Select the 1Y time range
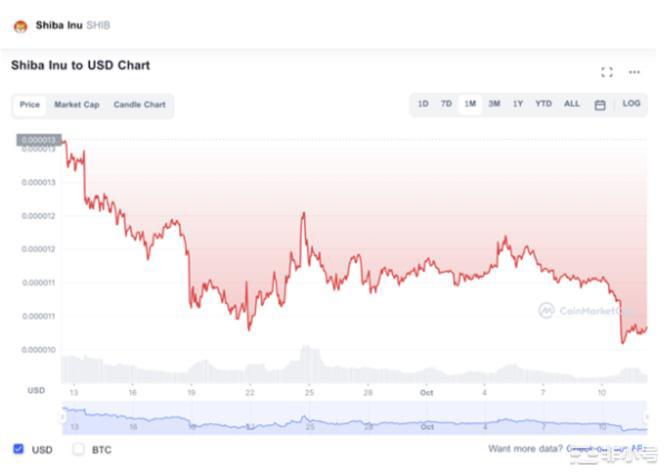 (x=518, y=104)
